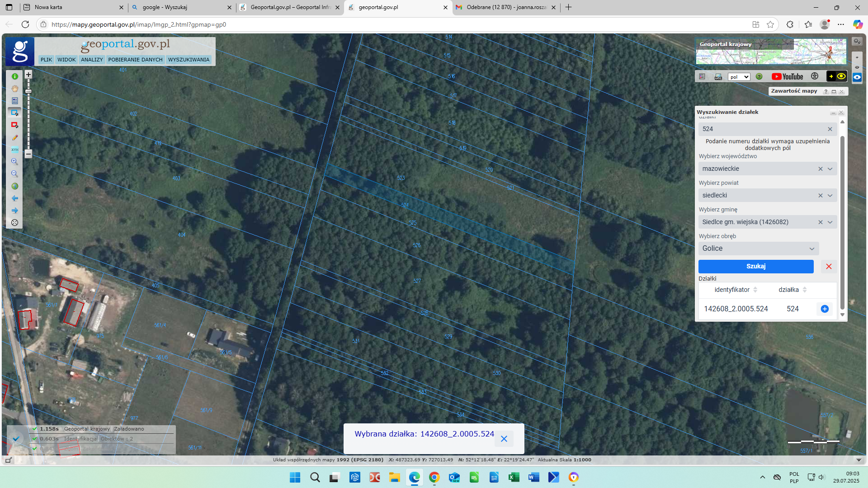Open the YouTube channel link icon

coord(787,77)
